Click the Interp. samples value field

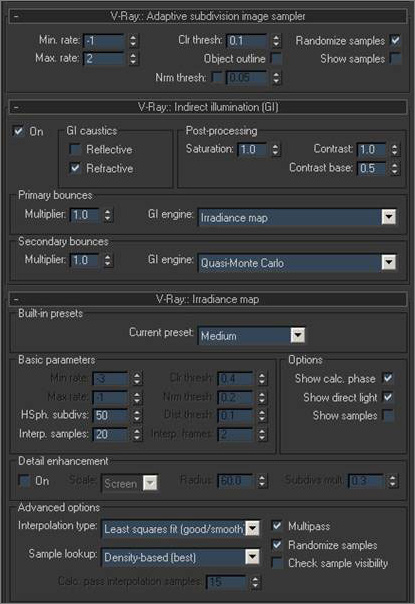[x=110, y=435]
